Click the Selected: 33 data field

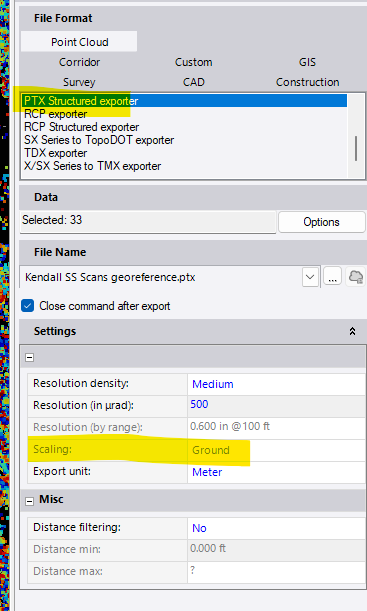[148, 221]
